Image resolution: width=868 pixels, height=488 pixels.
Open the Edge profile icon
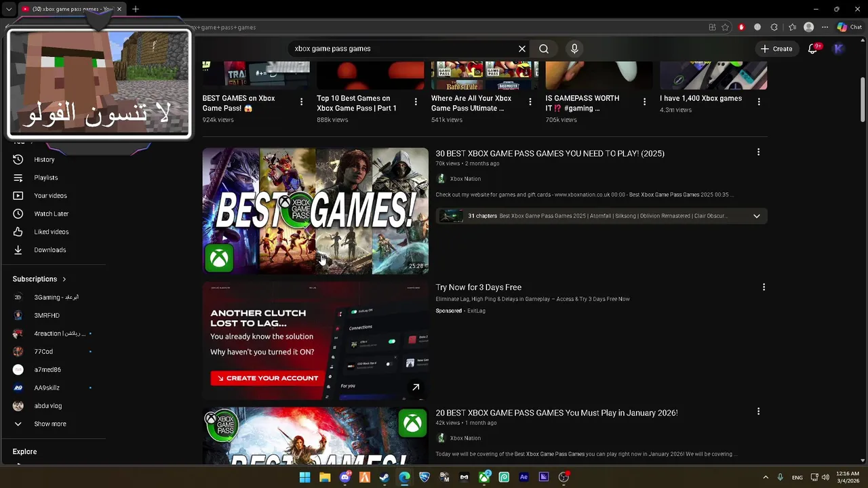point(808,27)
